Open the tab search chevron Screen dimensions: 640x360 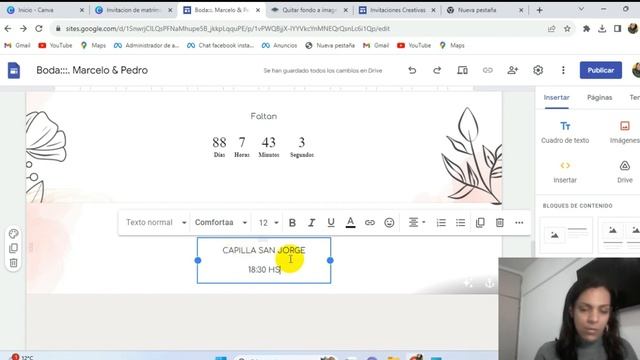click(x=581, y=9)
